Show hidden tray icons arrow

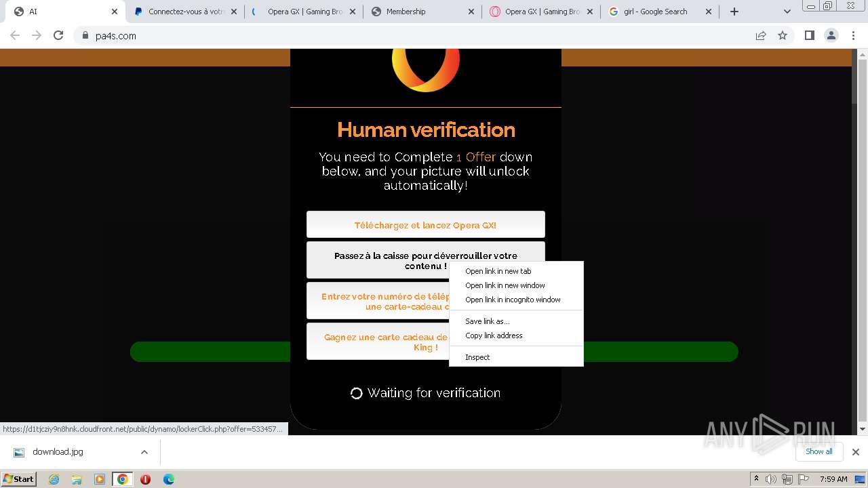coord(757,479)
